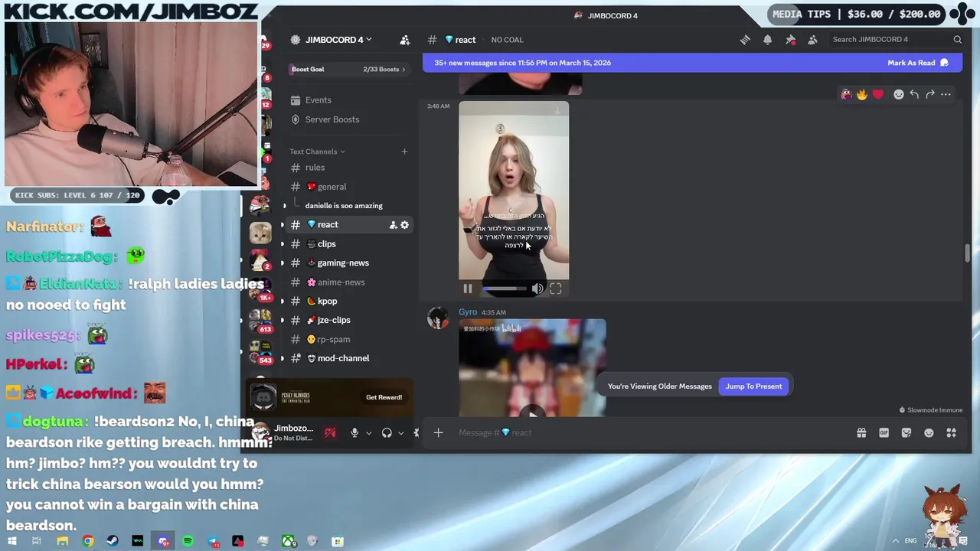Image resolution: width=980 pixels, height=551 pixels.
Task: Mute the video volume
Action: [537, 289]
